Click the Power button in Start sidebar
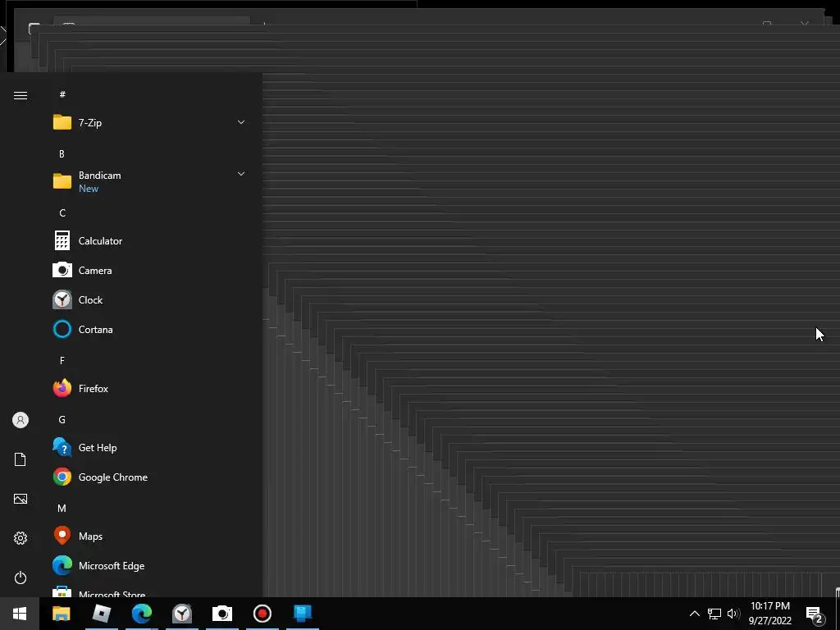The height and width of the screenshot is (630, 840). click(x=21, y=577)
